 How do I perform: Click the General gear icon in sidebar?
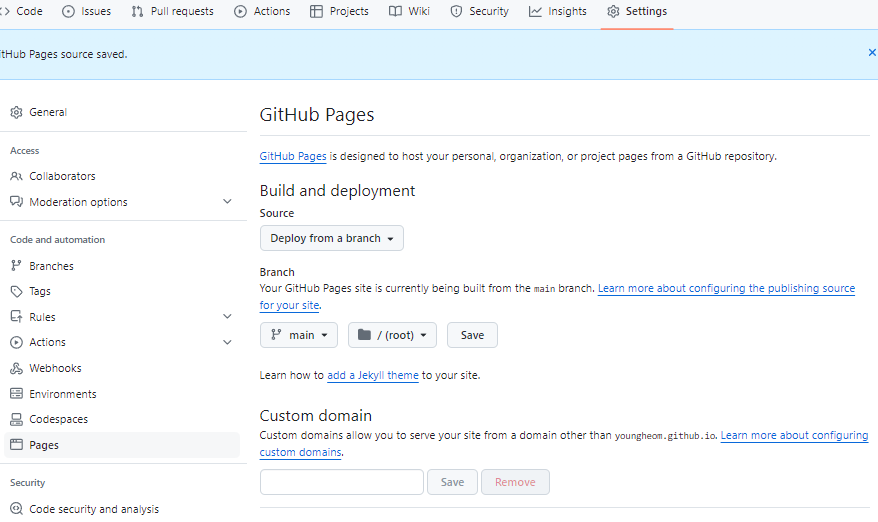16,112
